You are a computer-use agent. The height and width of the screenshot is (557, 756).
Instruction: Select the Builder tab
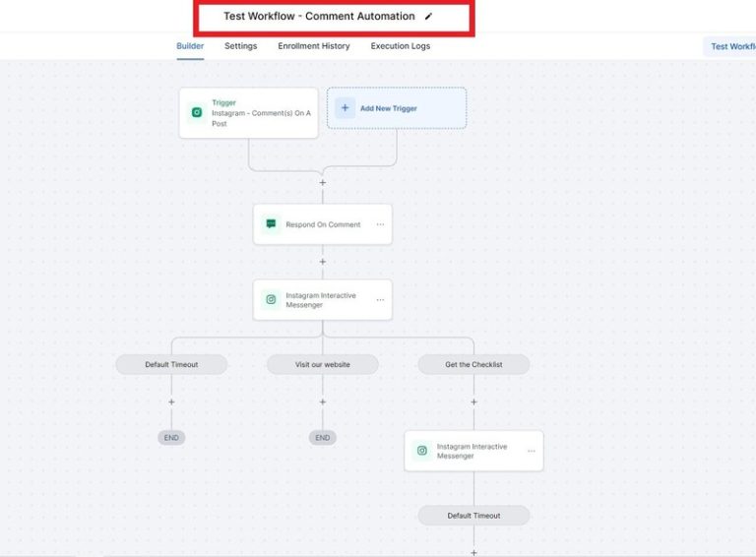(x=190, y=46)
